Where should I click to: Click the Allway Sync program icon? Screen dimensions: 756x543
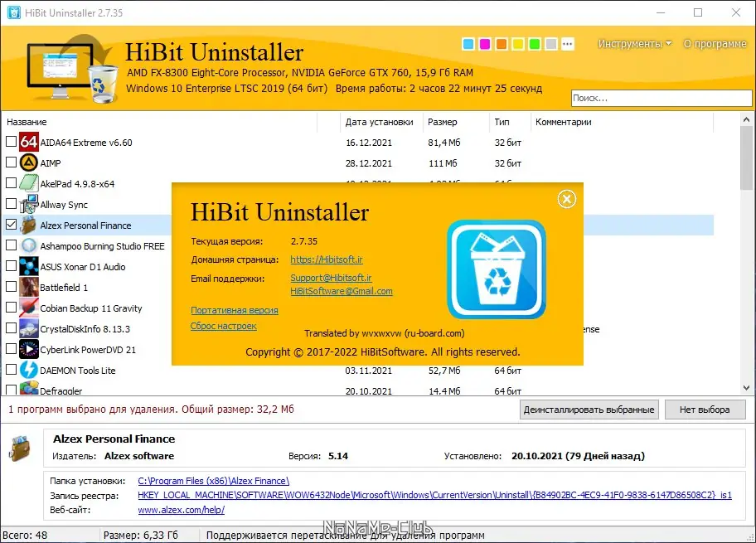pos(29,204)
